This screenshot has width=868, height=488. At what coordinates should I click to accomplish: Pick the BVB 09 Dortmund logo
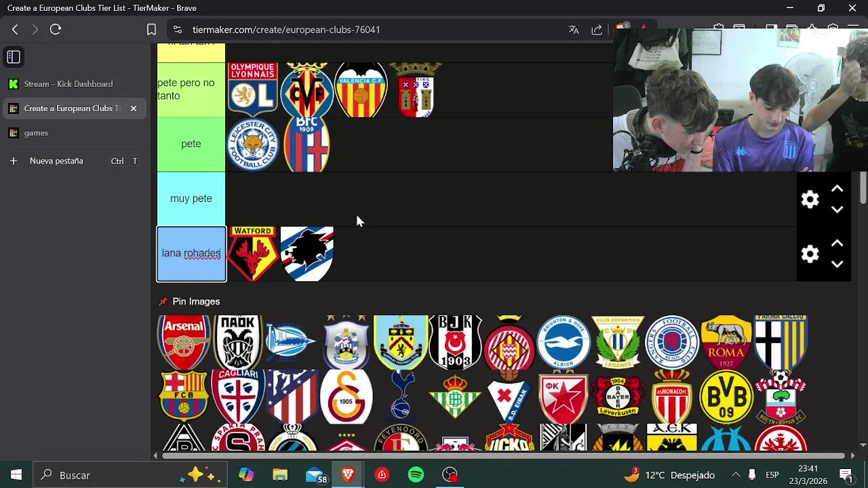click(726, 396)
